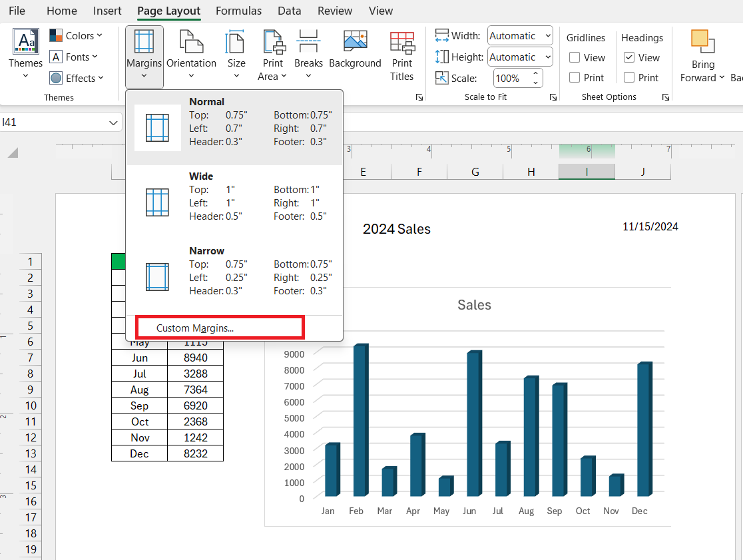This screenshot has height=560, width=743.
Task: Click the Height icon in Scale to Fit
Action: pos(441,57)
